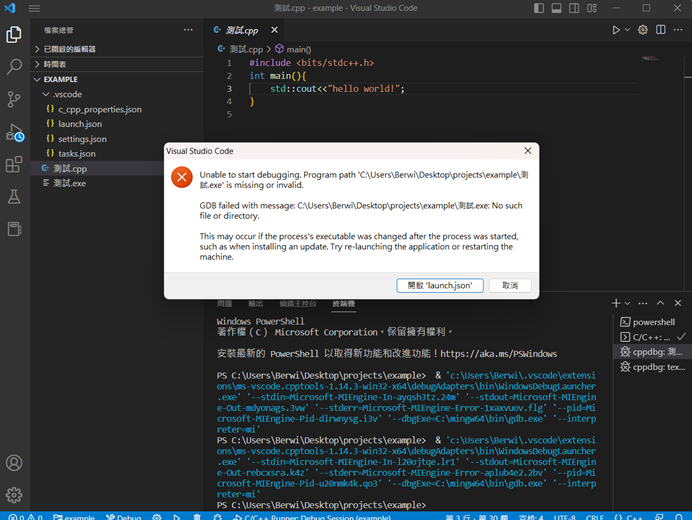Screen dimensions: 692x520
Task: Switch to the powershell terminal
Action: tap(651, 322)
